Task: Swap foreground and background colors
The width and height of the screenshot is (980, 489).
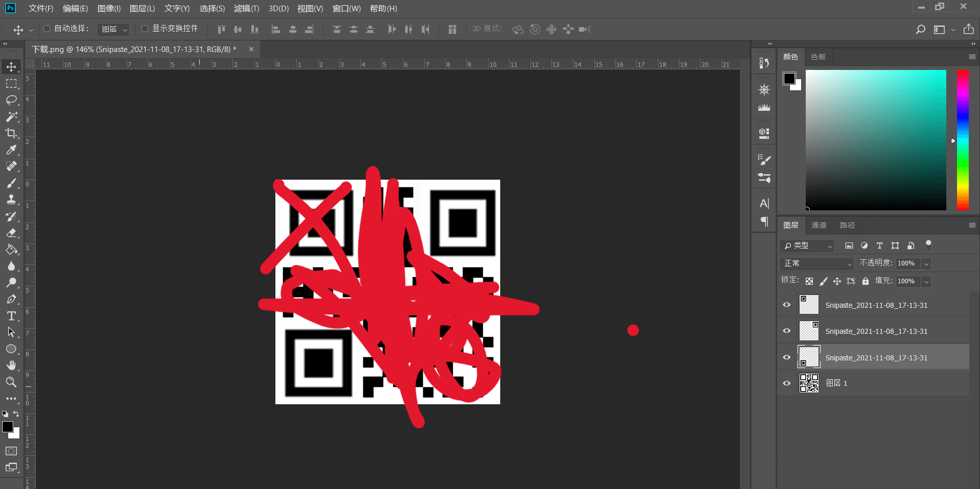Action: (x=16, y=414)
